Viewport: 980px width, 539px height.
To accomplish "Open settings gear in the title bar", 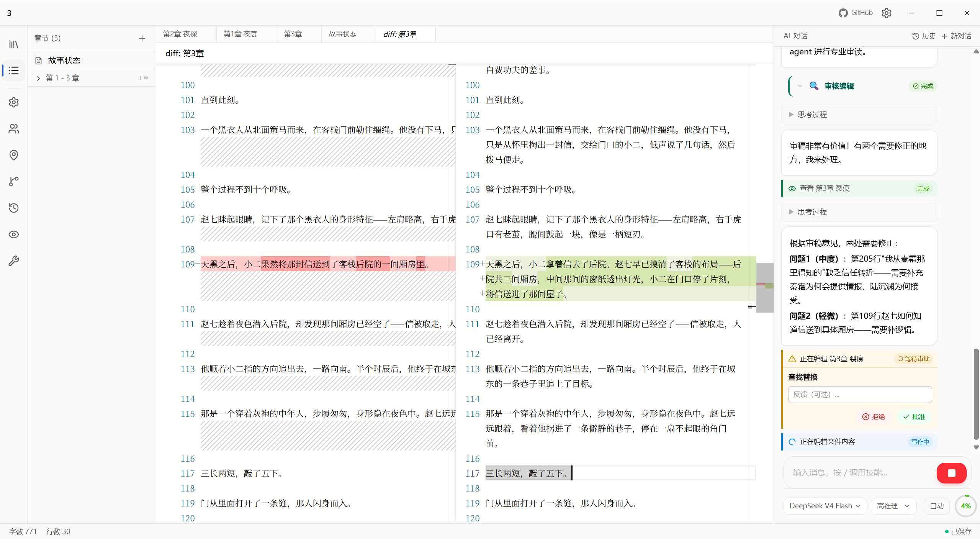I will click(x=887, y=13).
